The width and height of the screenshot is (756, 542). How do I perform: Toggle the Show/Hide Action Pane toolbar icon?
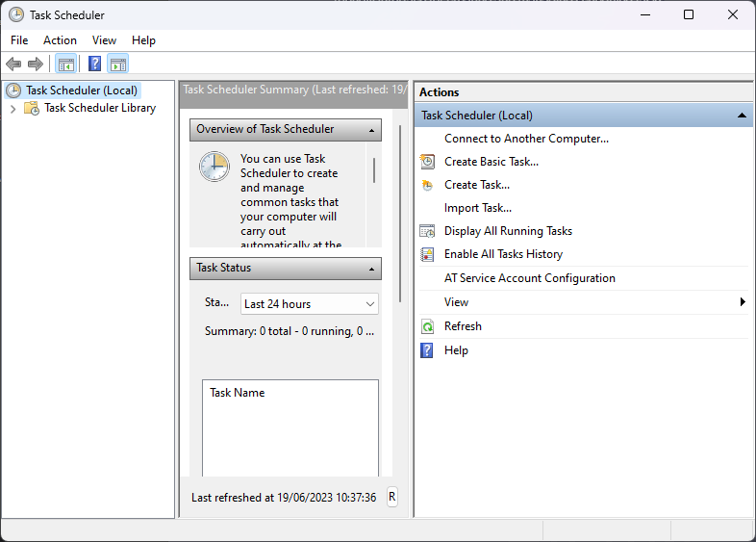[118, 65]
